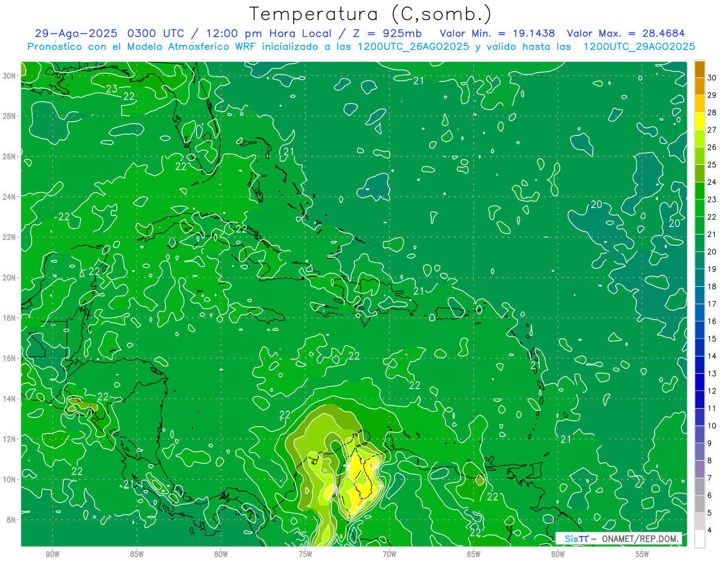
Task: Click the "SisTT" logo text in credit box
Action: pos(576,538)
